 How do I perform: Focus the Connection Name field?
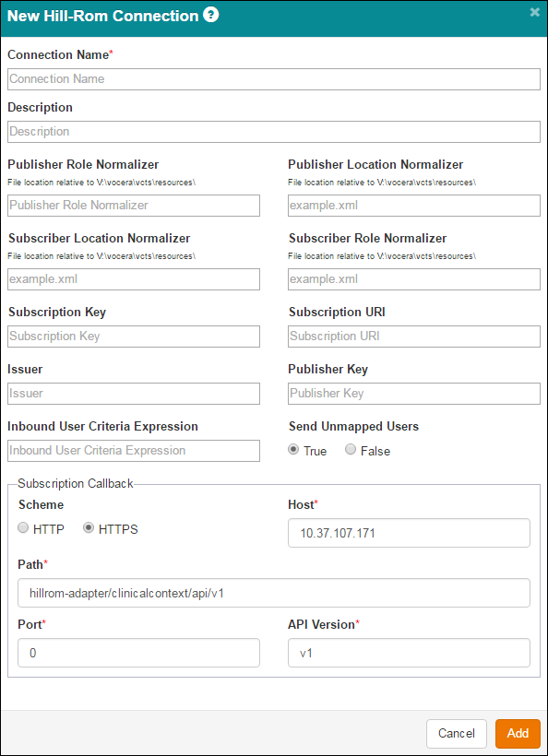coord(273,79)
